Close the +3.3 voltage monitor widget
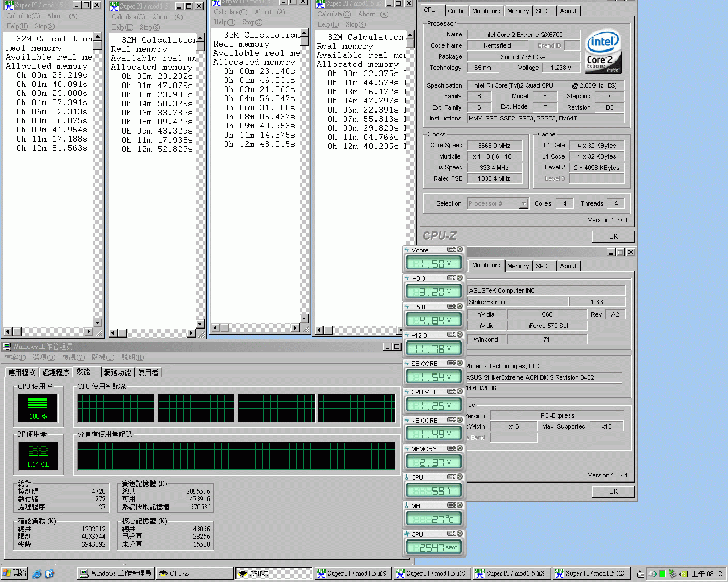Image resolution: width=728 pixels, height=582 pixels. (460, 278)
